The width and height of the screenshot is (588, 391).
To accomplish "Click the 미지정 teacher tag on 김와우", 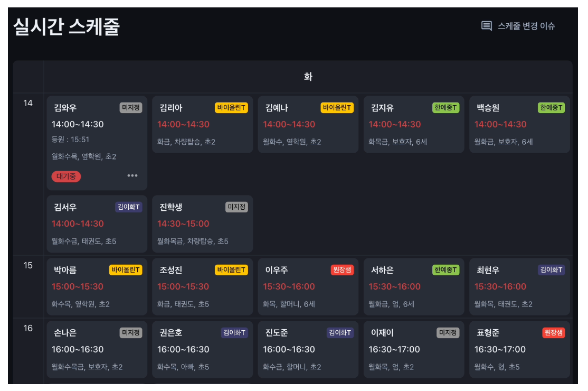I will (x=131, y=108).
